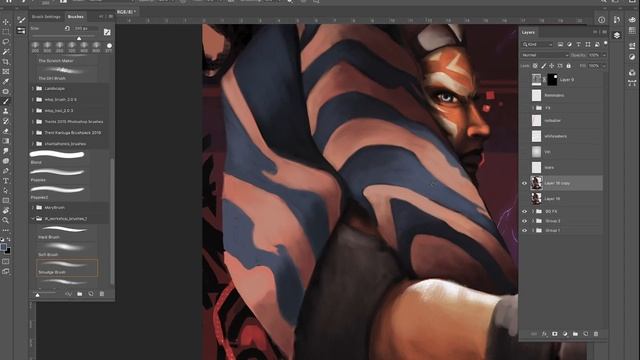This screenshot has height=360, width=640.
Task: Select the Eyedropper tool
Action: tap(6, 81)
